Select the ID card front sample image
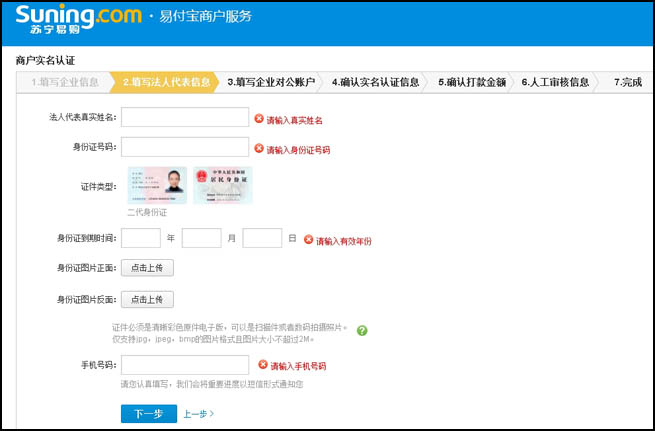 pyautogui.click(x=157, y=185)
